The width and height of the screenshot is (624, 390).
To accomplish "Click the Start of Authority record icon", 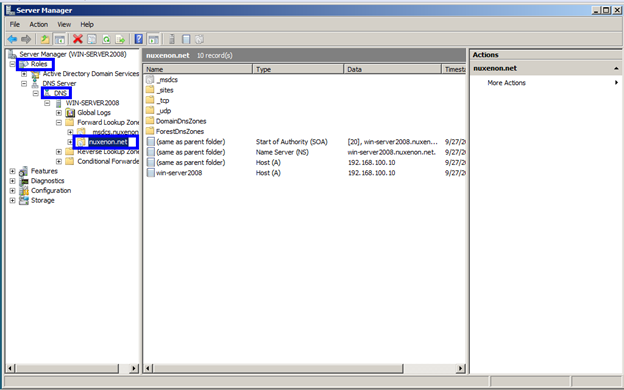I will pyautogui.click(x=150, y=142).
